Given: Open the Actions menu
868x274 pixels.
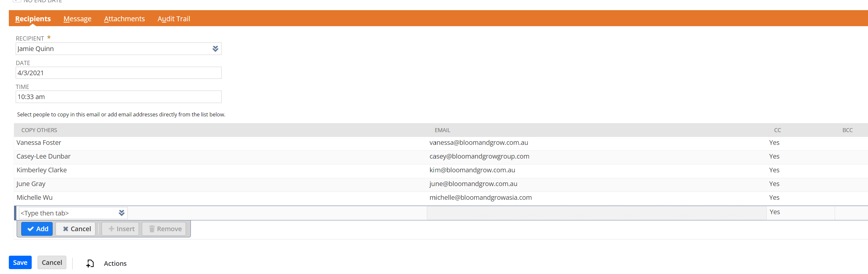Looking at the screenshot, I should [x=115, y=264].
